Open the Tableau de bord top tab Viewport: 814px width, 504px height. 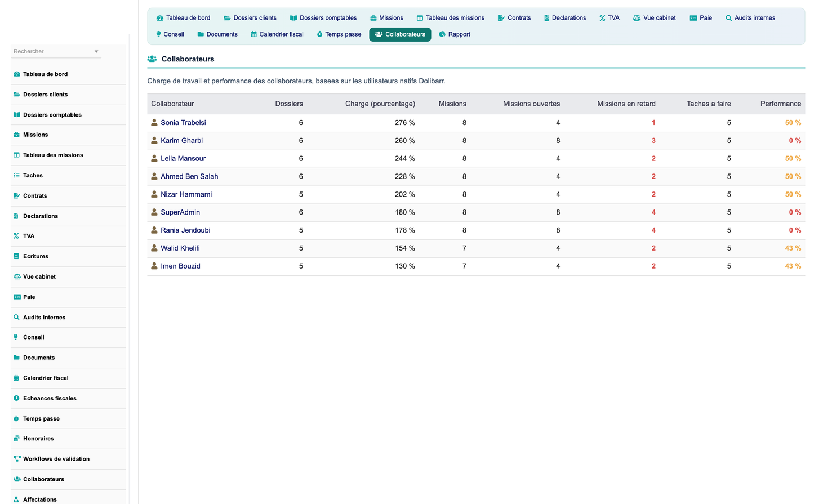tap(183, 18)
